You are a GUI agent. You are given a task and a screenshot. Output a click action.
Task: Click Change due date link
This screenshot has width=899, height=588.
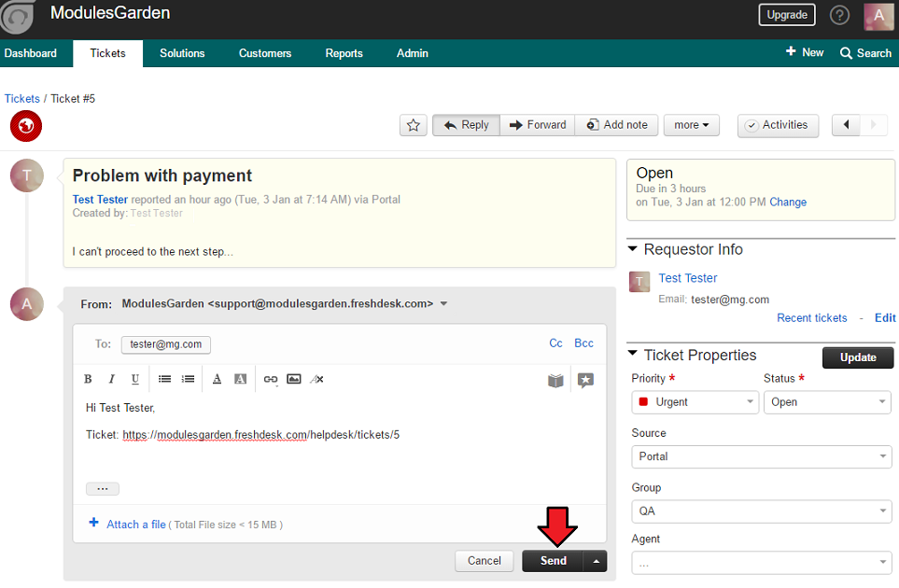tap(788, 203)
